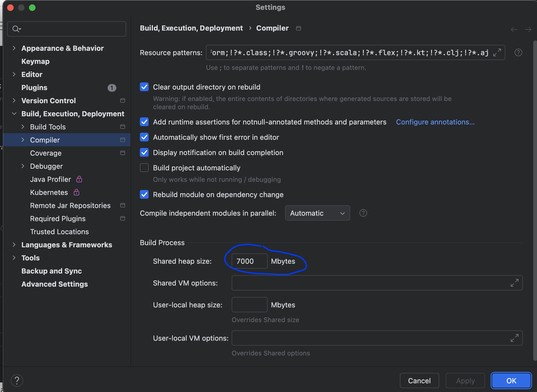The image size is (537, 392).
Task: Click the help icon beside Resource patterns
Action: [x=518, y=52]
